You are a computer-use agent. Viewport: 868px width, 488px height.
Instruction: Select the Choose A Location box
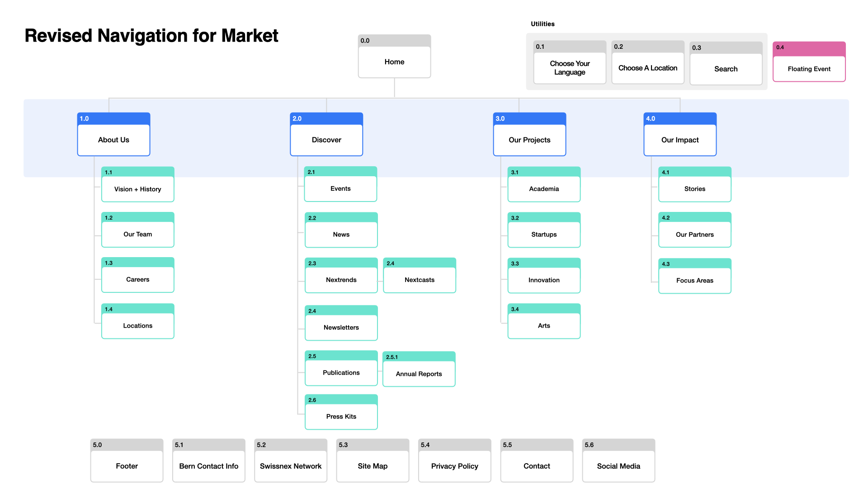pyautogui.click(x=648, y=62)
